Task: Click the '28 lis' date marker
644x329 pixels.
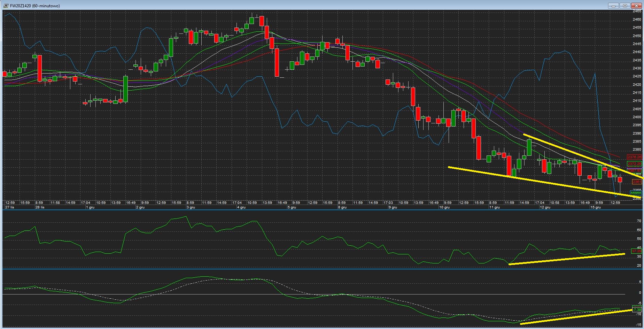Action: pos(40,207)
